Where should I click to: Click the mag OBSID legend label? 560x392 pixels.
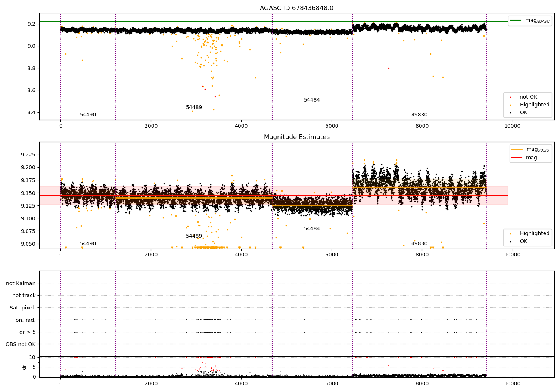tap(538, 149)
